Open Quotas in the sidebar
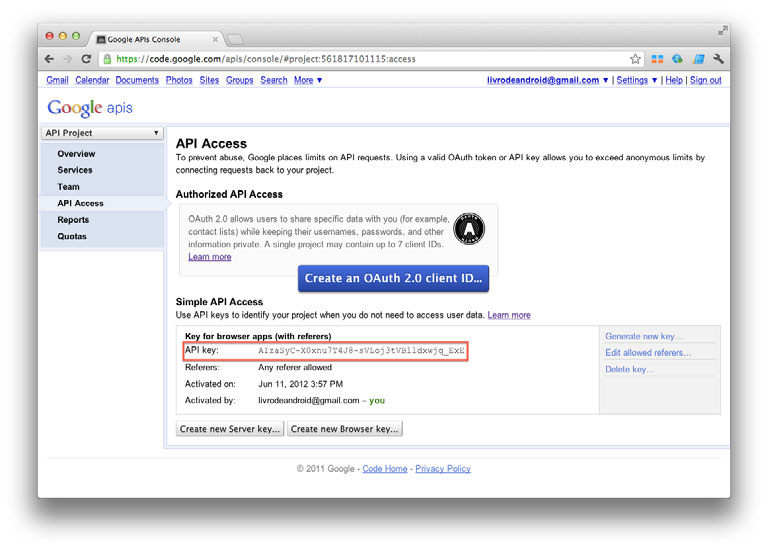768x550 pixels. pos(72,236)
